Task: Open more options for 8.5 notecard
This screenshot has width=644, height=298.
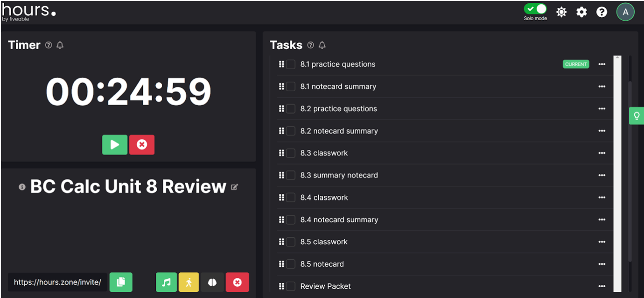Action: click(x=602, y=264)
